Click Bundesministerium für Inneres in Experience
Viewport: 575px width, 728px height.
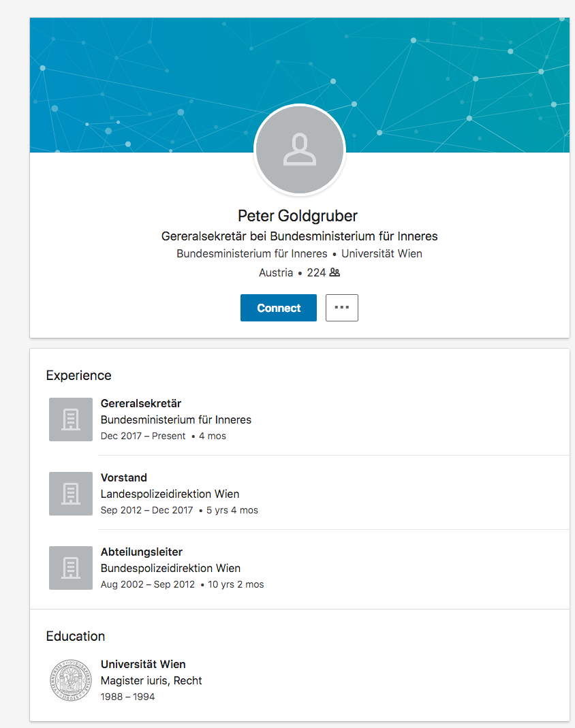pyautogui.click(x=176, y=420)
